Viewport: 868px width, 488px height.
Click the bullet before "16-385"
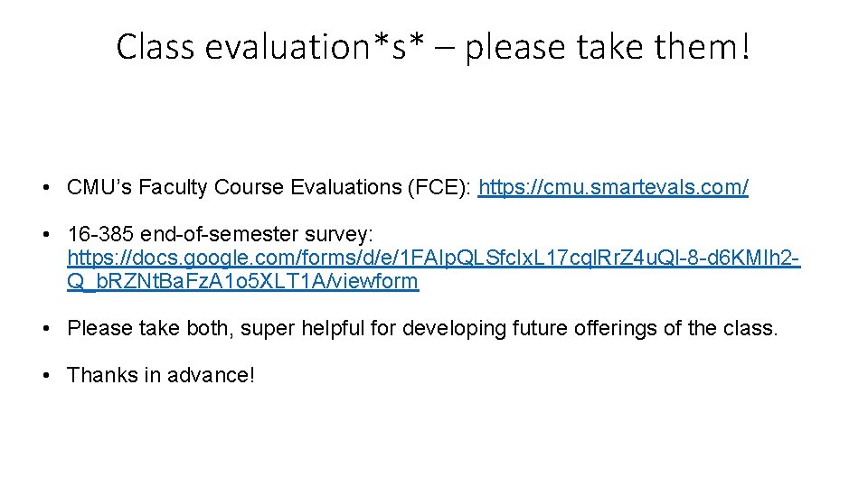[44, 236]
